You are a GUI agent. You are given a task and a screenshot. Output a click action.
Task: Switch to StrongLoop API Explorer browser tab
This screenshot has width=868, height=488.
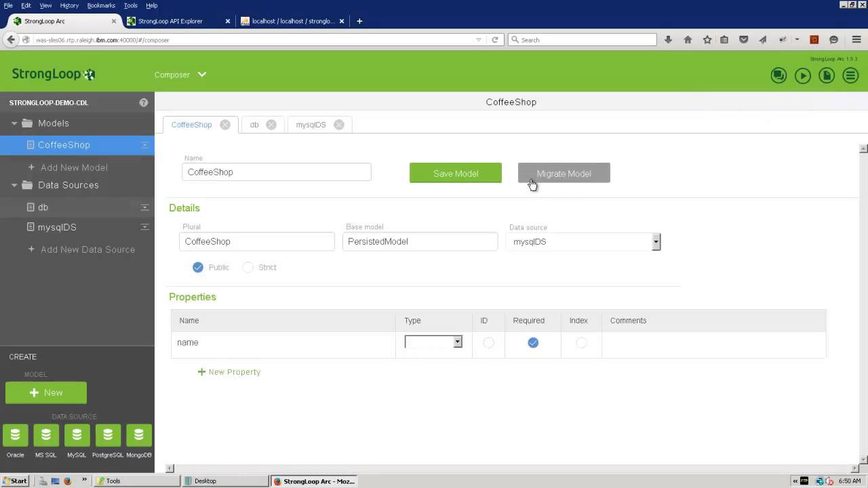pos(178,21)
